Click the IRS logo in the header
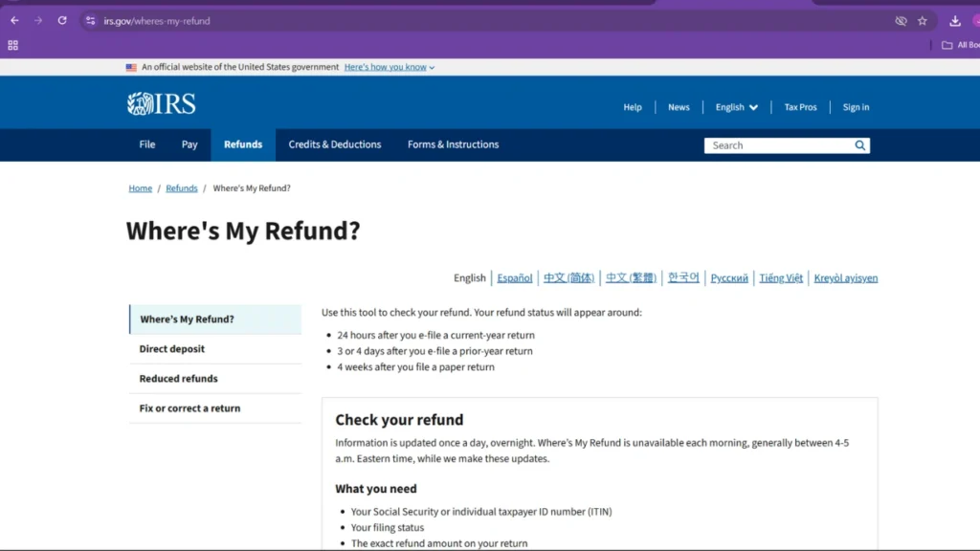980x551 pixels. click(x=161, y=104)
